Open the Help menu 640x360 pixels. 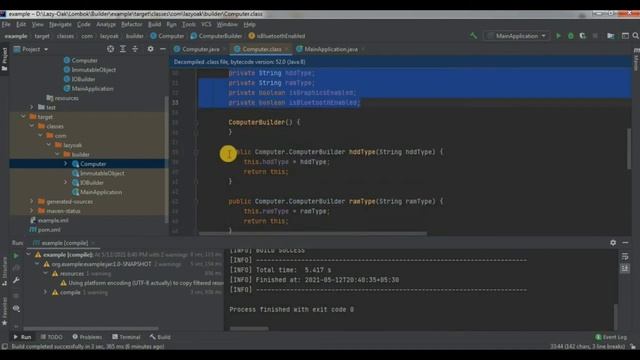[x=249, y=24]
